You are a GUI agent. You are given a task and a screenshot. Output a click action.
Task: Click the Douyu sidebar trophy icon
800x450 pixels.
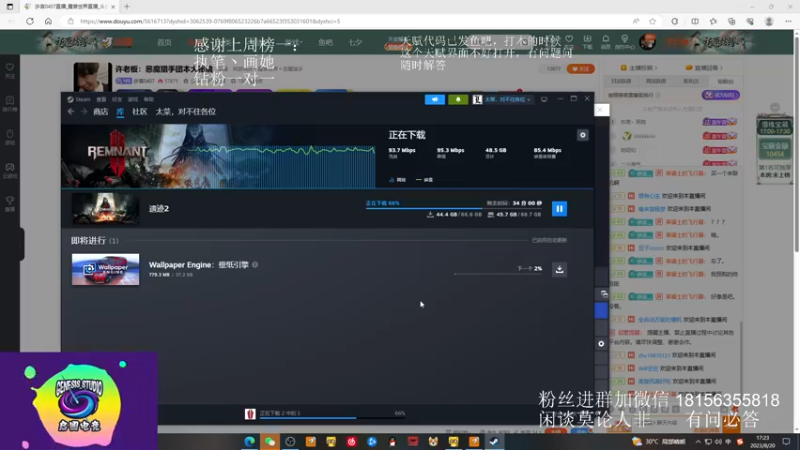10,203
